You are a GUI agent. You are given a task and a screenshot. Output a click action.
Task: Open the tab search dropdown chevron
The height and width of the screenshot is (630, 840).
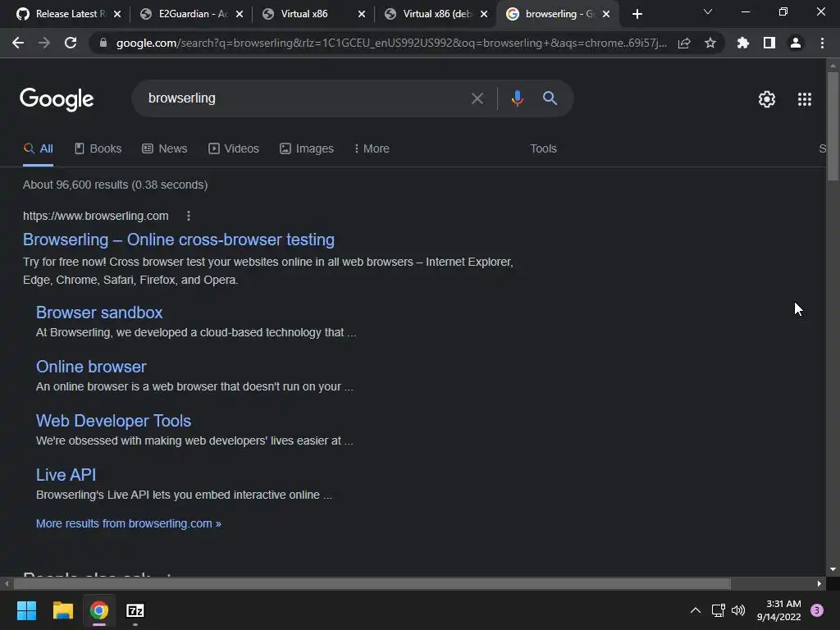coord(708,11)
